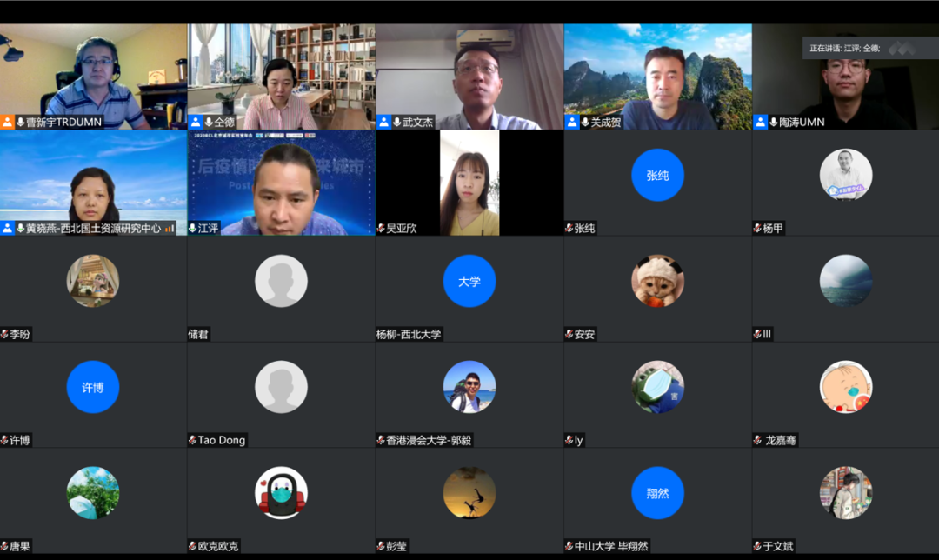
Task: Select the masked penguin avatar of 欧克欧克
Action: 281,493
